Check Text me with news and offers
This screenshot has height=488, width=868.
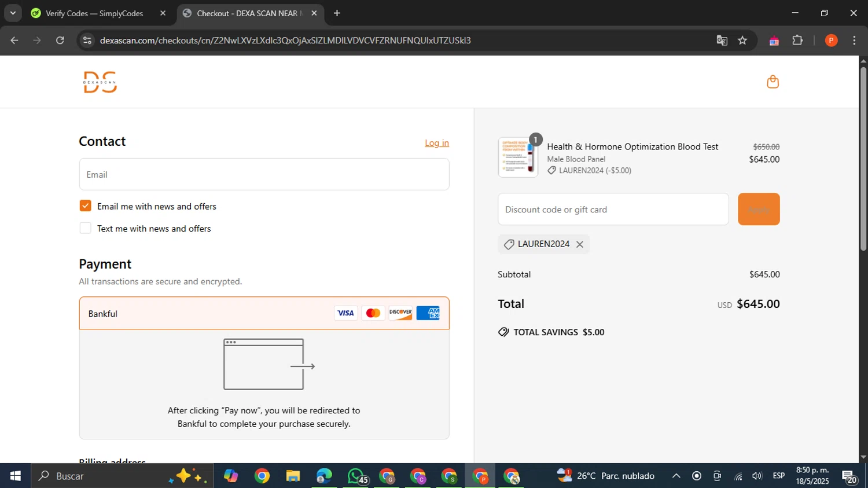click(85, 228)
